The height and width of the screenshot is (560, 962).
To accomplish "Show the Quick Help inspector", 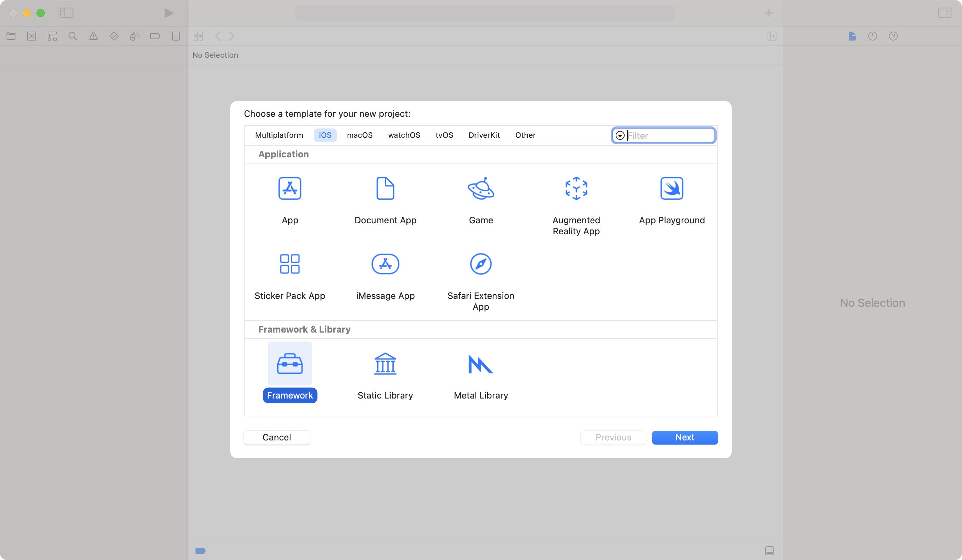I will (893, 36).
